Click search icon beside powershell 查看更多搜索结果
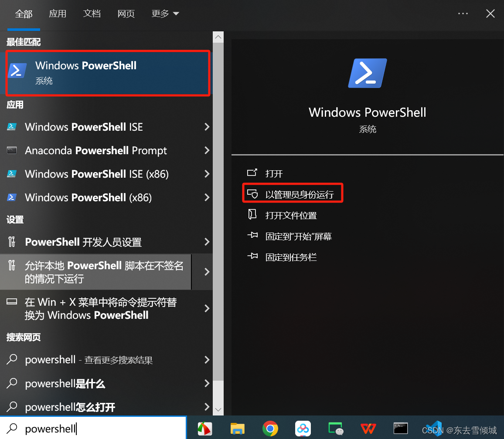504x439 pixels. click(x=12, y=359)
